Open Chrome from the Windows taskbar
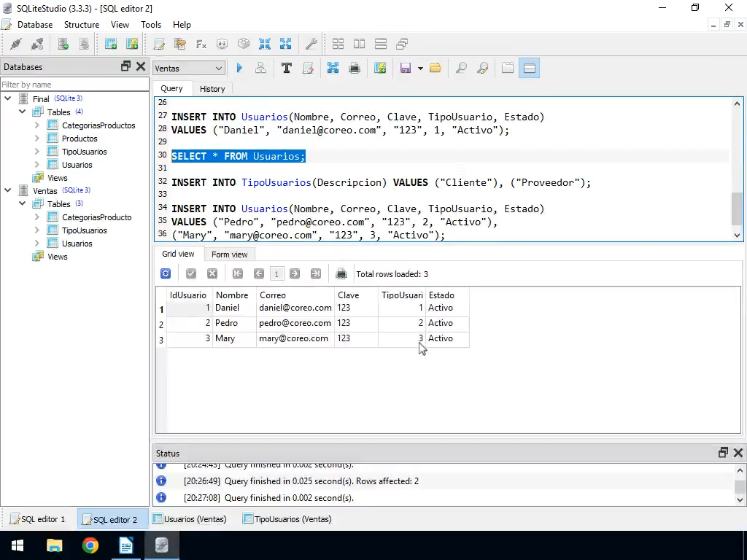This screenshot has height=560, width=747. [90, 545]
